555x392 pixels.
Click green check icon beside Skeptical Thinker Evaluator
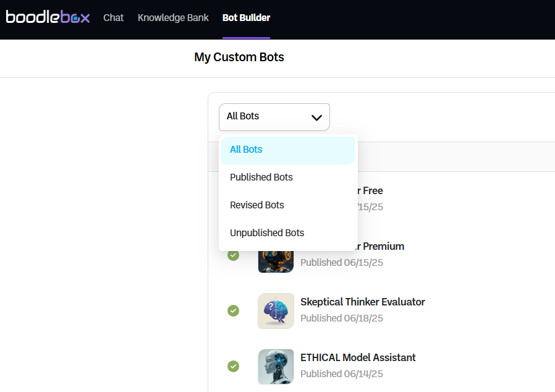(233, 310)
